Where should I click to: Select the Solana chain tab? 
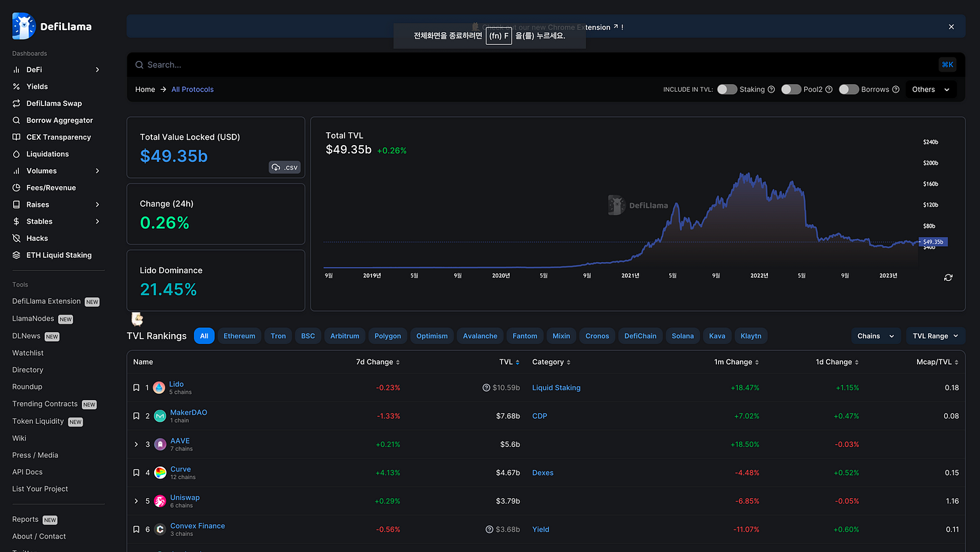[682, 336]
